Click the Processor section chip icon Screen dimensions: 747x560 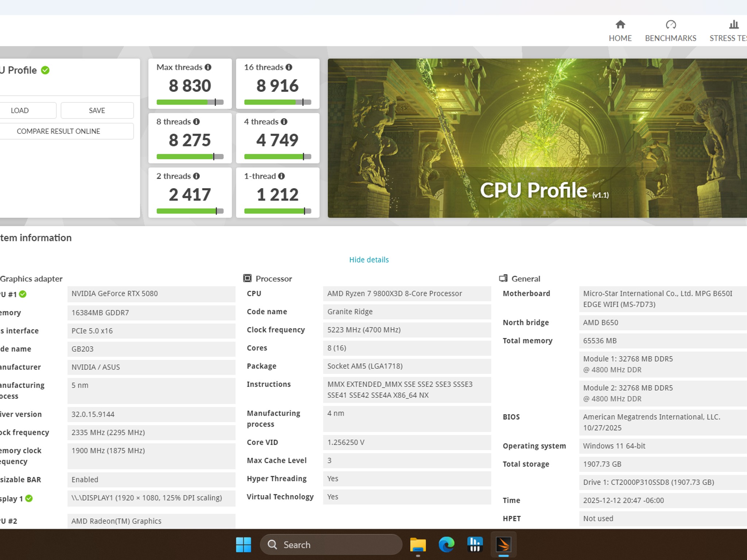tap(247, 279)
